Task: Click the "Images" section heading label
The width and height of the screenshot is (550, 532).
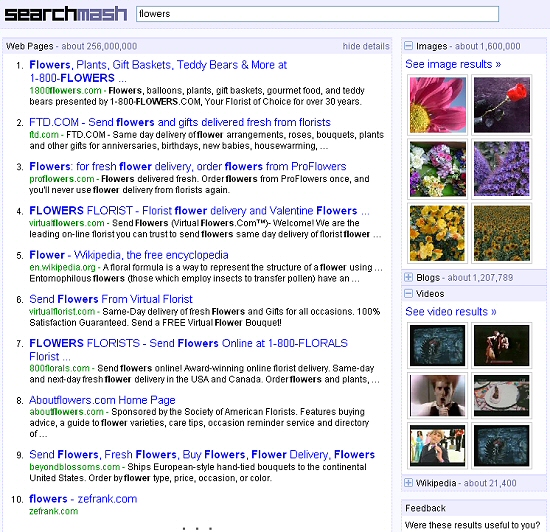Action: point(431,46)
